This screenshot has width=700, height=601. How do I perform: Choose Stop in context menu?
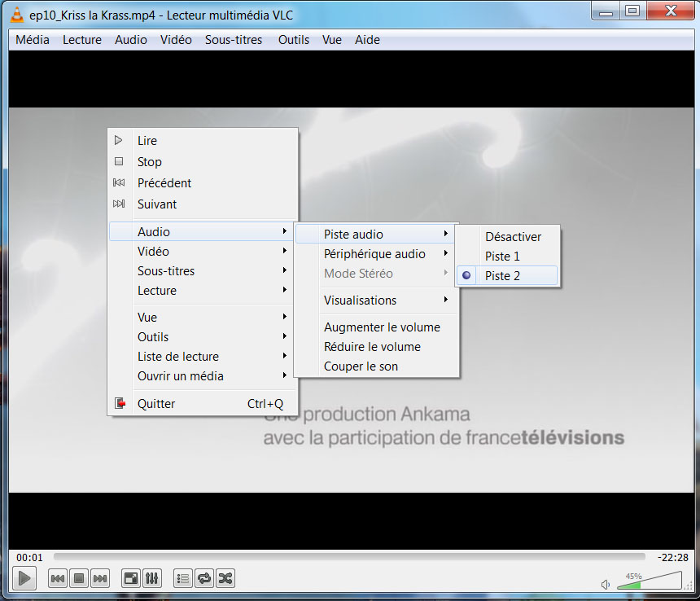click(x=203, y=161)
